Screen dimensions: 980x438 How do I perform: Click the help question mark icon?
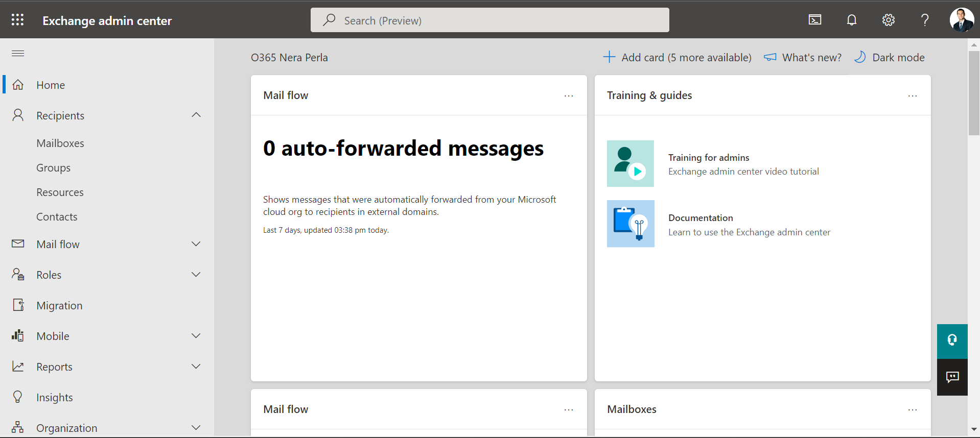(924, 20)
